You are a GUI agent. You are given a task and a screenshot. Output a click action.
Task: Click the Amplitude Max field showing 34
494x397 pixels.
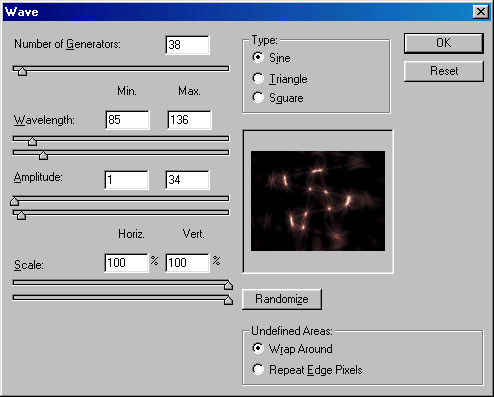pyautogui.click(x=188, y=180)
